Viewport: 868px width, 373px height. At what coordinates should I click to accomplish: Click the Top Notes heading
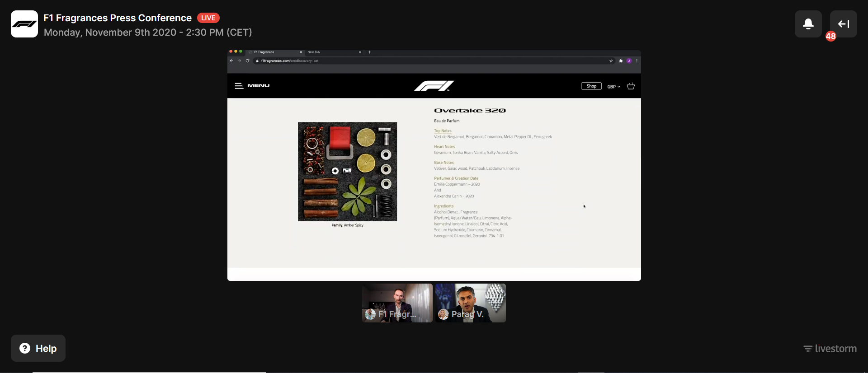(443, 131)
